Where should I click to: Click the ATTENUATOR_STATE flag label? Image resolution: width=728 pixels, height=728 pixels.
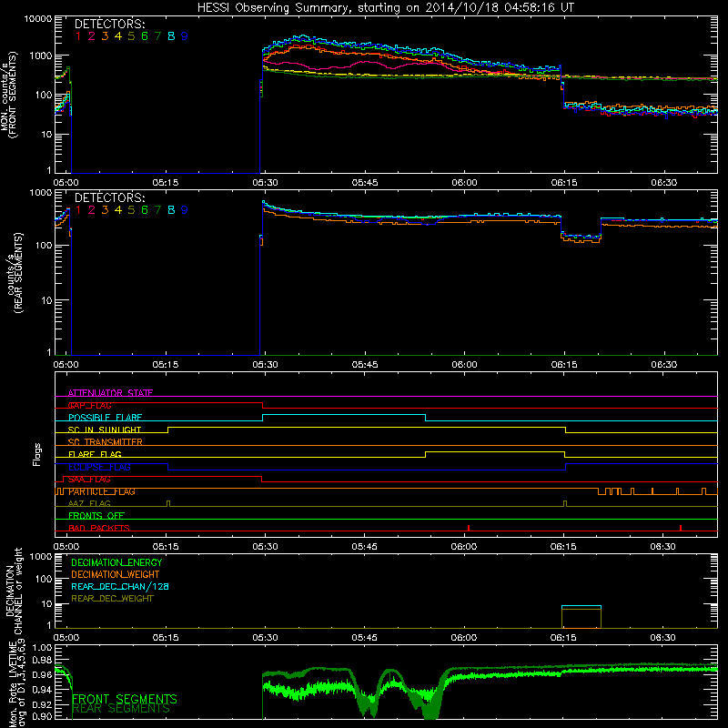(110, 393)
